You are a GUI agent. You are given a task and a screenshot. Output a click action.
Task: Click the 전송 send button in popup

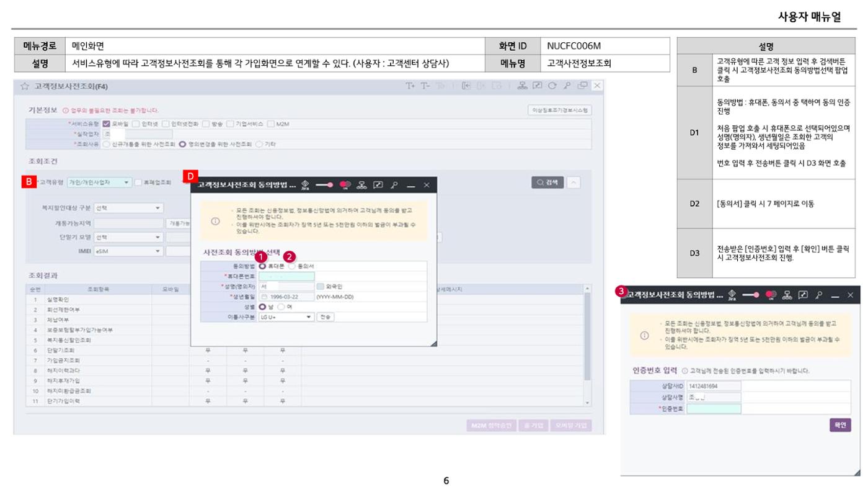point(325,316)
